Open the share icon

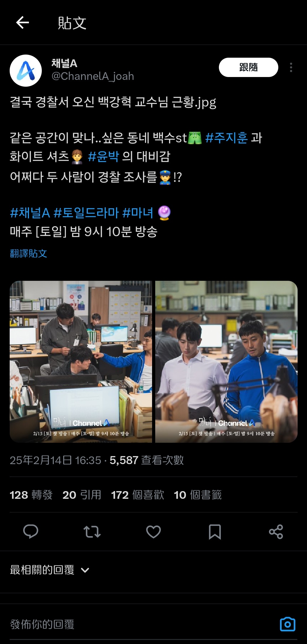coord(276,531)
